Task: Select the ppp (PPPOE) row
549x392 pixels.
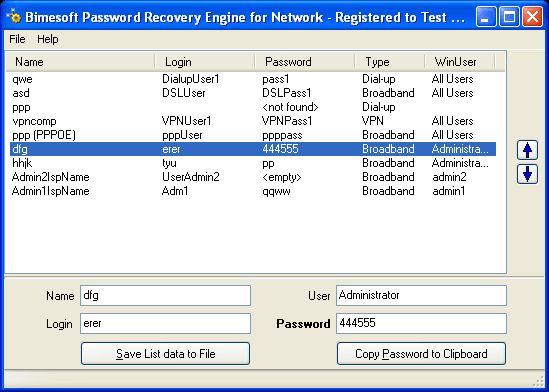Action: pos(253,135)
